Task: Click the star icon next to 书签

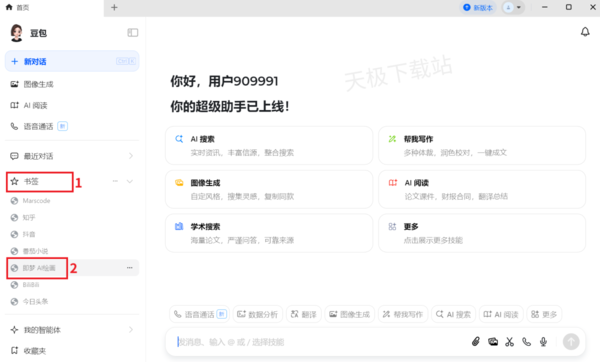Action: tap(15, 181)
